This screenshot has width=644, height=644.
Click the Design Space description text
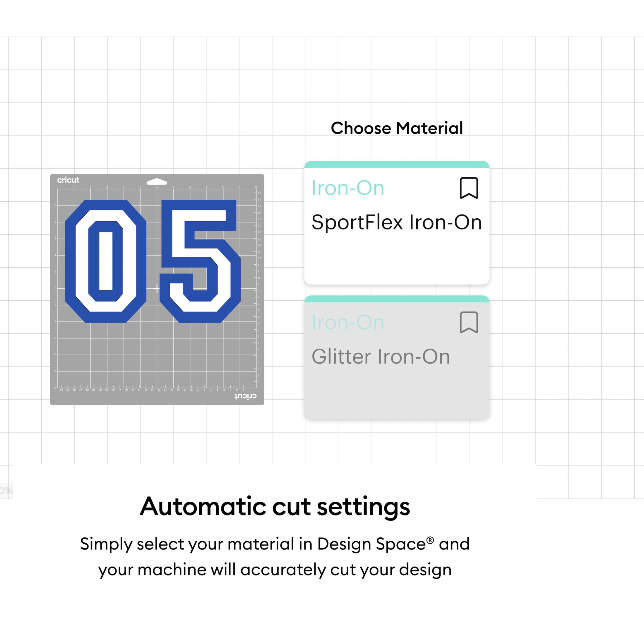pyautogui.click(x=275, y=556)
